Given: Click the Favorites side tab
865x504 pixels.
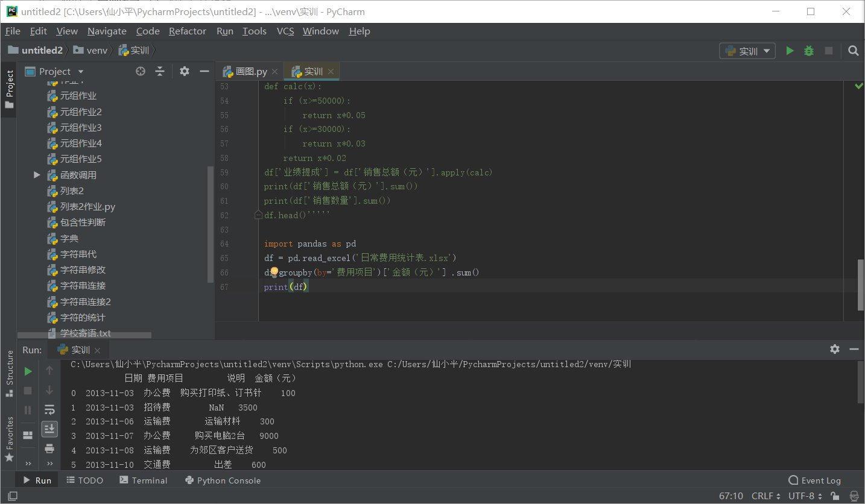Looking at the screenshot, I should [x=9, y=439].
